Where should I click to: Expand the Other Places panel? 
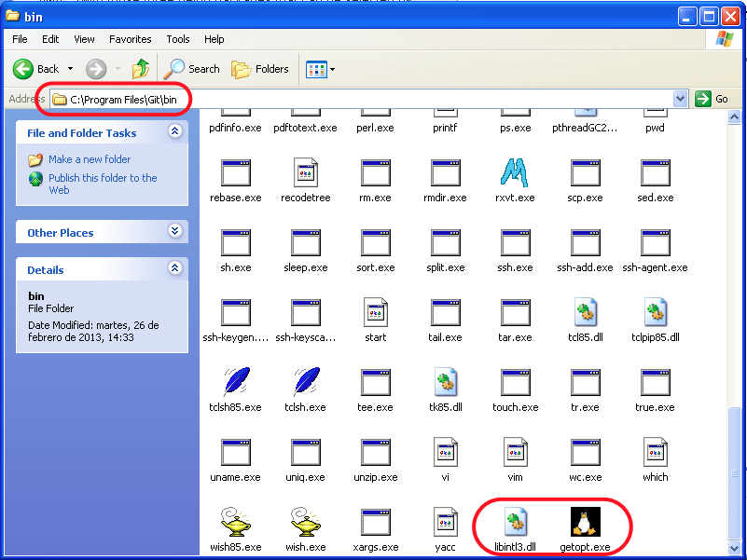pos(174,232)
